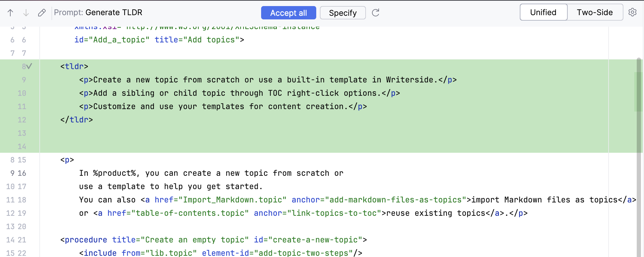This screenshot has height=257, width=644.
Task: Switch to Two-Side diff view
Action: (x=595, y=12)
